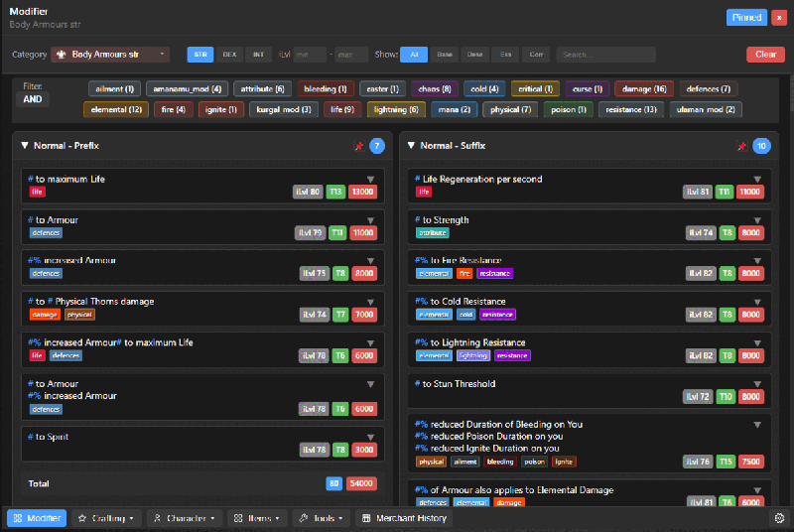
Task: Click the iLvl min input field
Action: (310, 55)
